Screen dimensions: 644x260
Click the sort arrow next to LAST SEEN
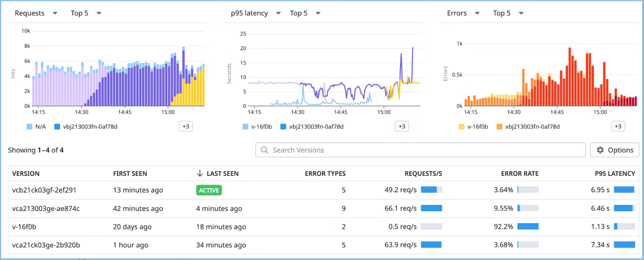tap(200, 173)
